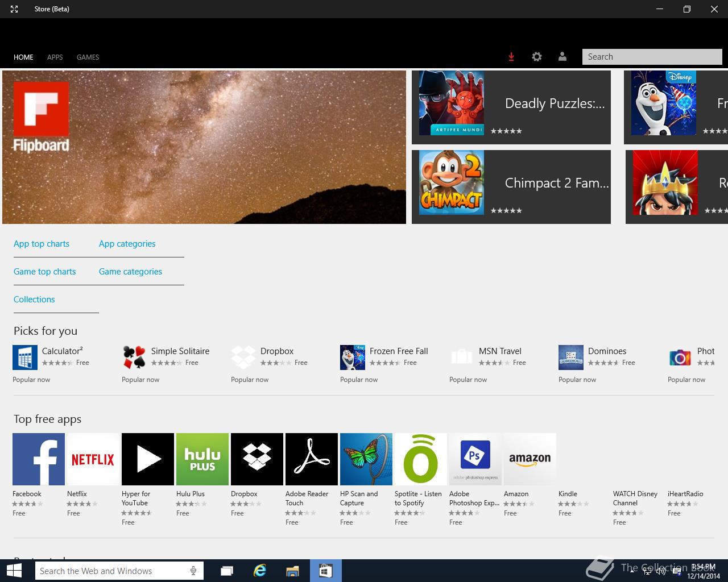Open the Spotlite Spotify tile
The height and width of the screenshot is (582, 728).
(421, 459)
